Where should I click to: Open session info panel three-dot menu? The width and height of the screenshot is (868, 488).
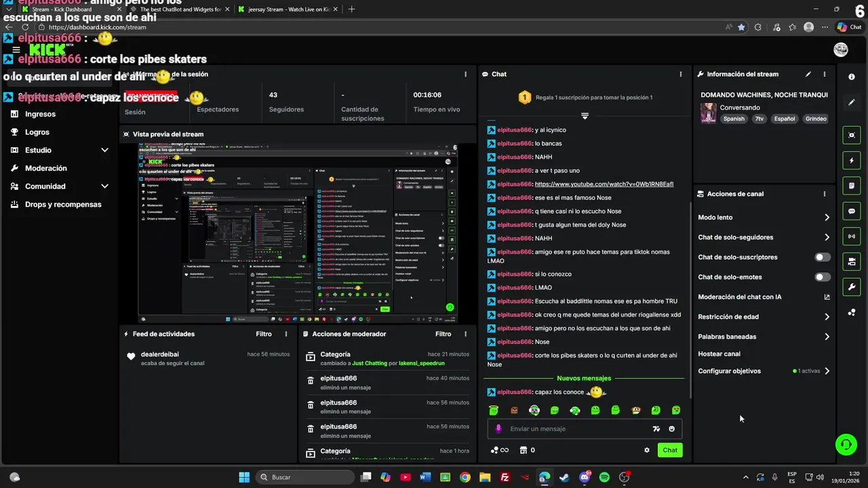465,74
